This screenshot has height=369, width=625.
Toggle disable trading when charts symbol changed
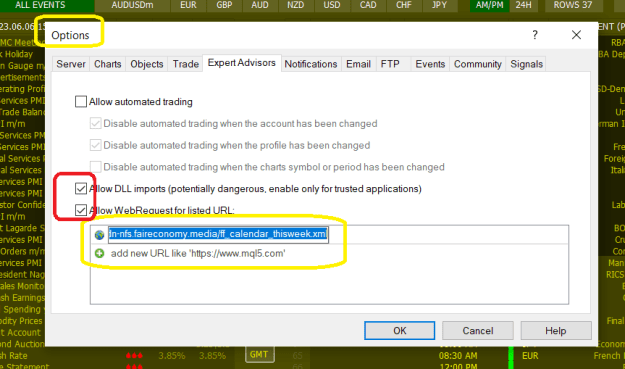click(95, 167)
